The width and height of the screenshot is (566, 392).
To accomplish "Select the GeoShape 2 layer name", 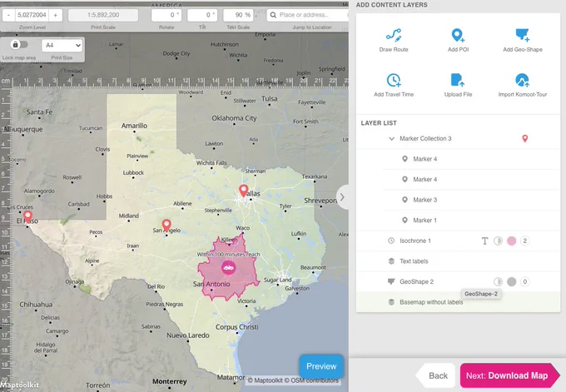I will [x=416, y=281].
